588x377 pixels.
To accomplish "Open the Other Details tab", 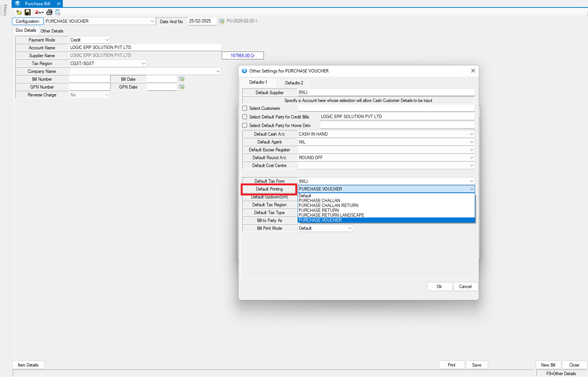I will [52, 31].
